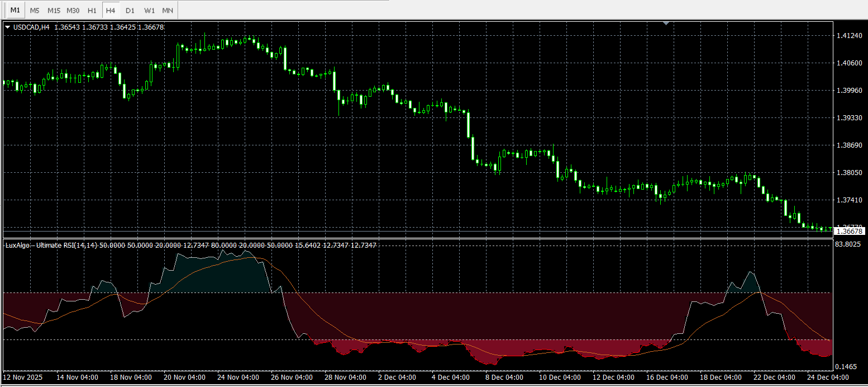This screenshot has height=387, width=868.
Task: Click the 0.1465 indicator scale value
Action: (846, 366)
